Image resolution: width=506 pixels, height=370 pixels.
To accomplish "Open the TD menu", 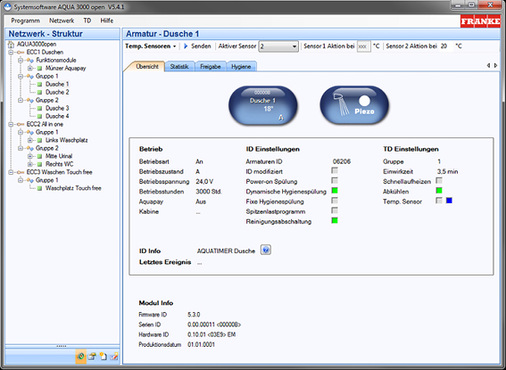I will click(87, 21).
